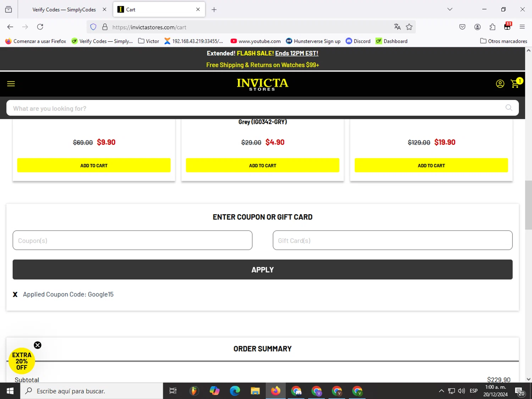Show hidden system tray icons

point(441,391)
